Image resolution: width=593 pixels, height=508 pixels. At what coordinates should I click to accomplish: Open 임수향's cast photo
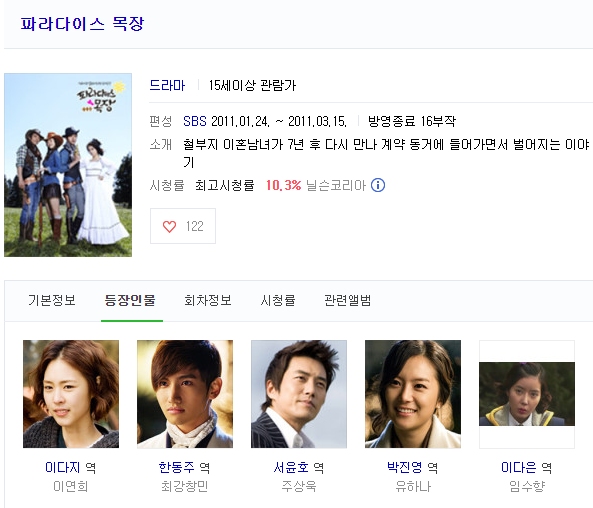pyautogui.click(x=527, y=394)
